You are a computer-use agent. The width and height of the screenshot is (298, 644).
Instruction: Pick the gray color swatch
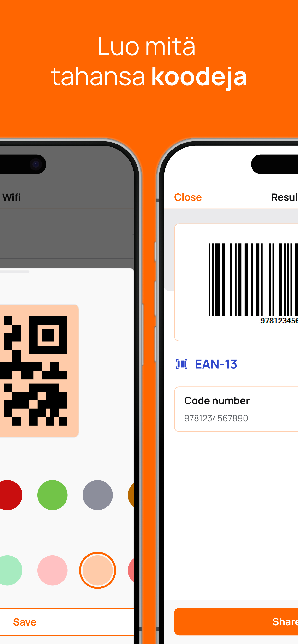click(x=98, y=495)
